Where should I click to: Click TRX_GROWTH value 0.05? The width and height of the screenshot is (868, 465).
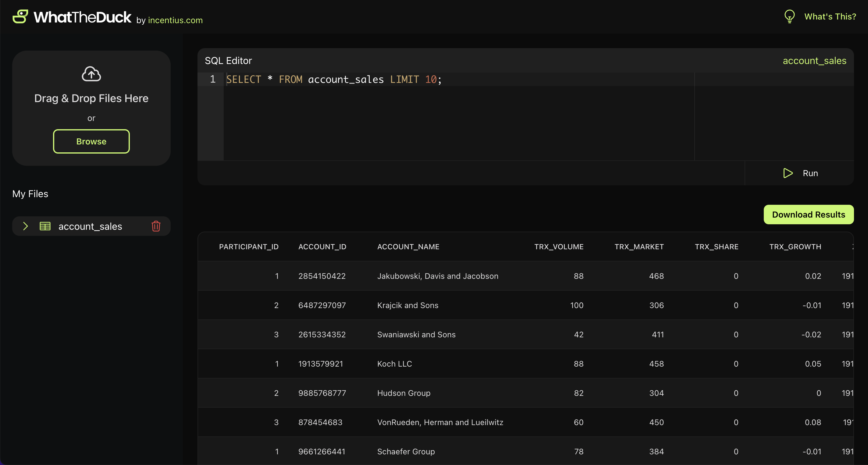(x=813, y=364)
